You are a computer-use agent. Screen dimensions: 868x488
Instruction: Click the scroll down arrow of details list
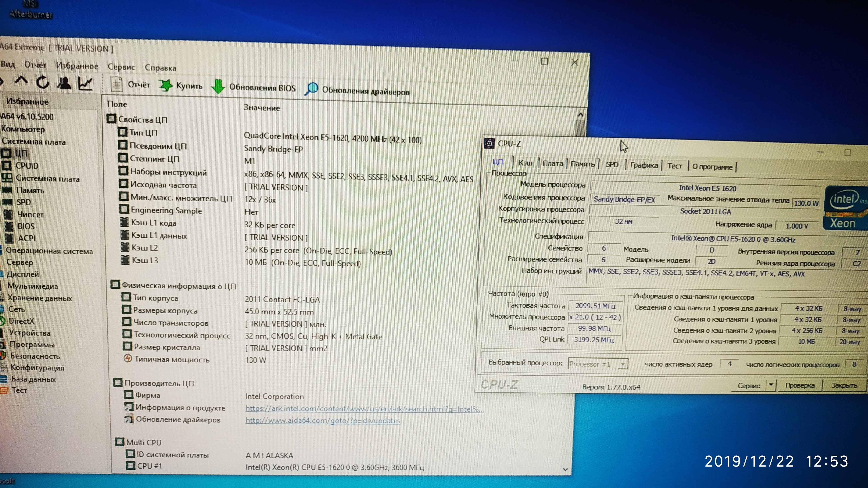[565, 469]
